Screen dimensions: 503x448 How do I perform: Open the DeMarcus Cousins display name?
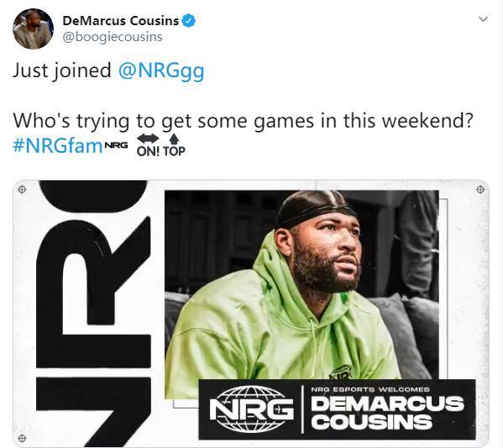click(121, 21)
